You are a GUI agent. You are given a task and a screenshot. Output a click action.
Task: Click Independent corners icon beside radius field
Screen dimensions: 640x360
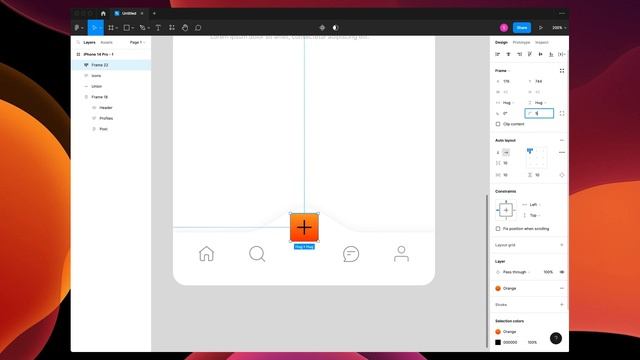tap(562, 113)
